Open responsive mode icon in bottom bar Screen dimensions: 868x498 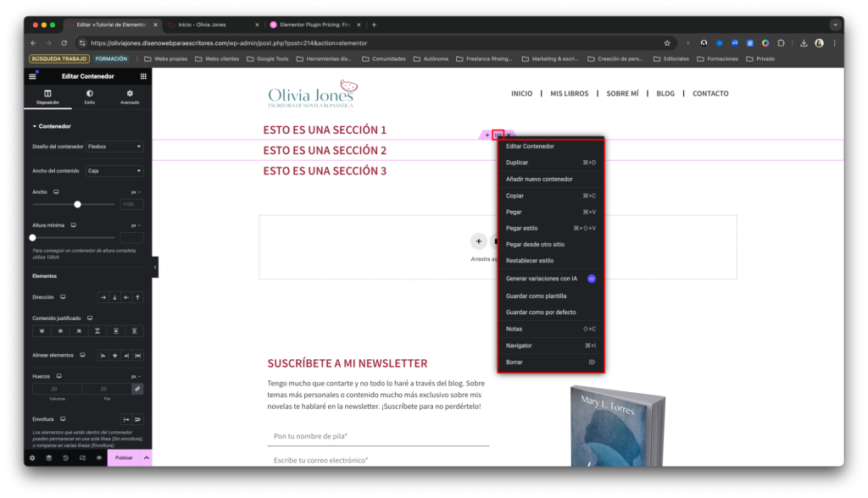[82, 457]
